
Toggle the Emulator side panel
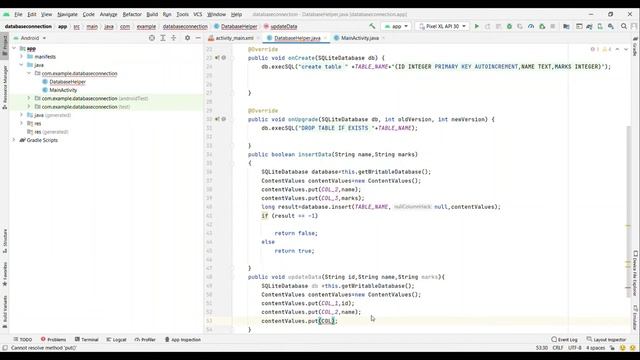tap(635, 318)
